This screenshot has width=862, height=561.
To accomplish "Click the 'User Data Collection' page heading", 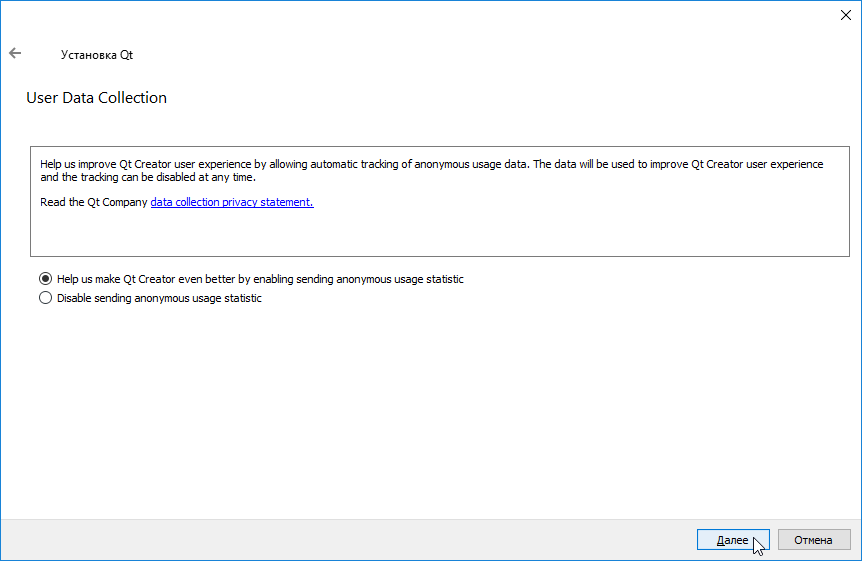I will click(96, 98).
